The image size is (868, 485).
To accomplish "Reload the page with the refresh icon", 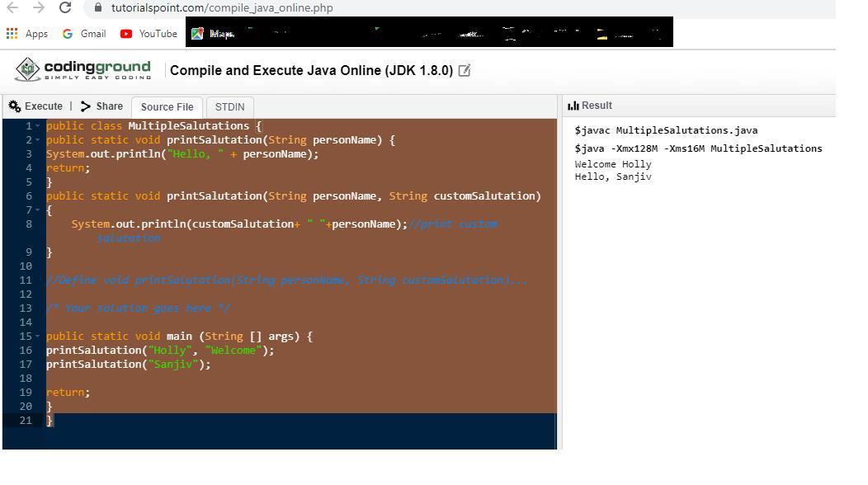I will coord(65,7).
